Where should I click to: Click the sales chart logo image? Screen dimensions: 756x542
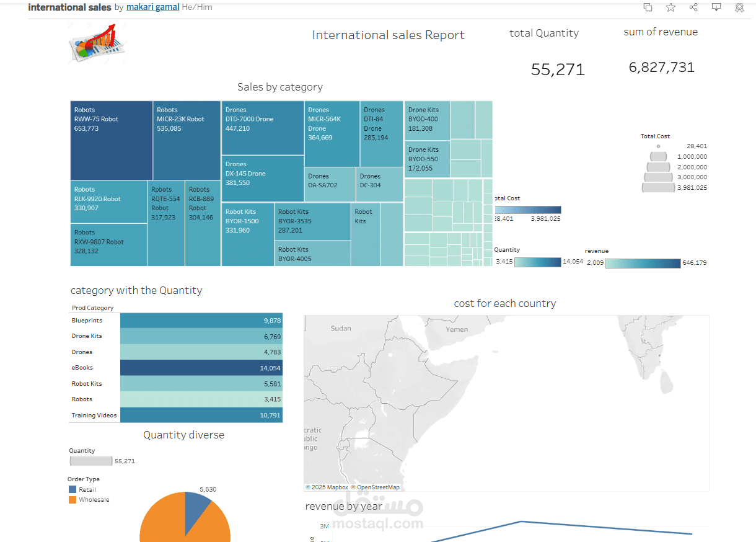click(97, 42)
